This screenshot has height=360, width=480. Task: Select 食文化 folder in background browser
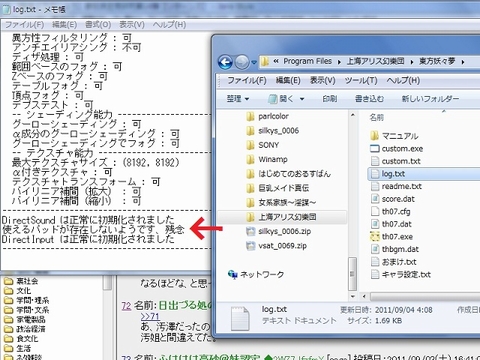click(21, 339)
